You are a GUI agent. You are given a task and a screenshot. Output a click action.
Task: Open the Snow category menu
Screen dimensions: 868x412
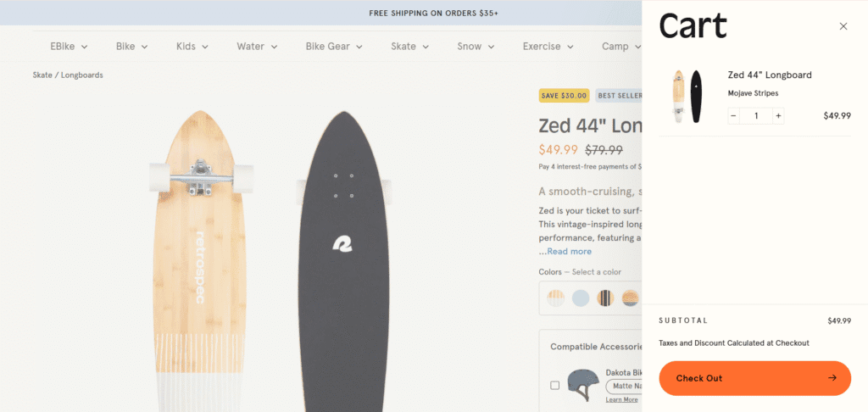(x=476, y=47)
